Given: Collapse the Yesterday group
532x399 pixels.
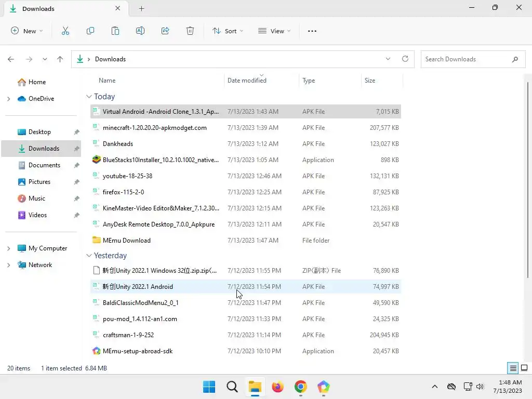Looking at the screenshot, I should (89, 256).
